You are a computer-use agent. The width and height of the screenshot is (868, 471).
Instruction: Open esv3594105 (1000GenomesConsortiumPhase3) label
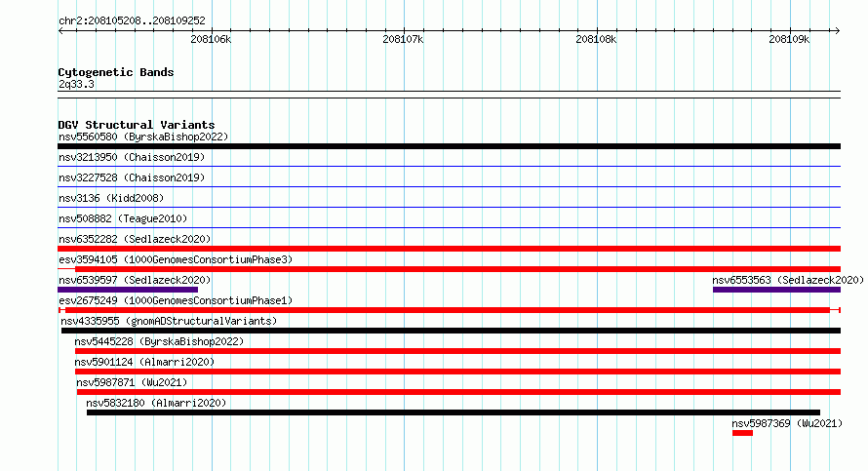coord(176,259)
